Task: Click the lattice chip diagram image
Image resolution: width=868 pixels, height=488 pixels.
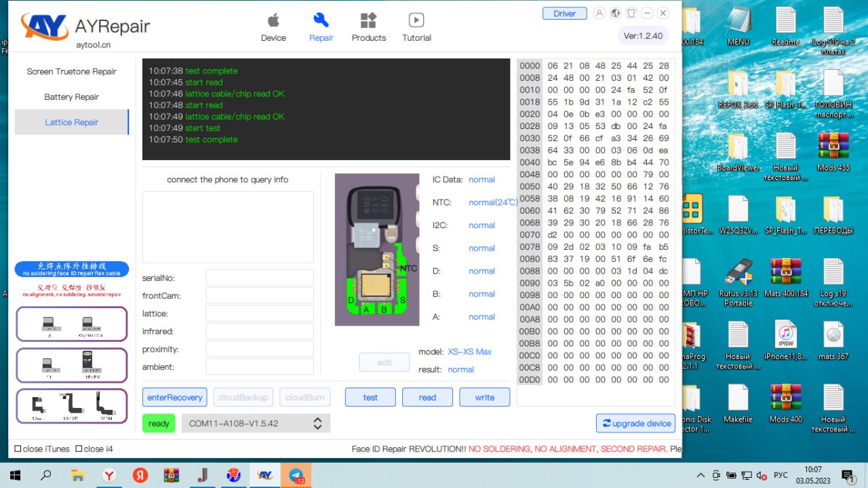Action: click(x=377, y=249)
